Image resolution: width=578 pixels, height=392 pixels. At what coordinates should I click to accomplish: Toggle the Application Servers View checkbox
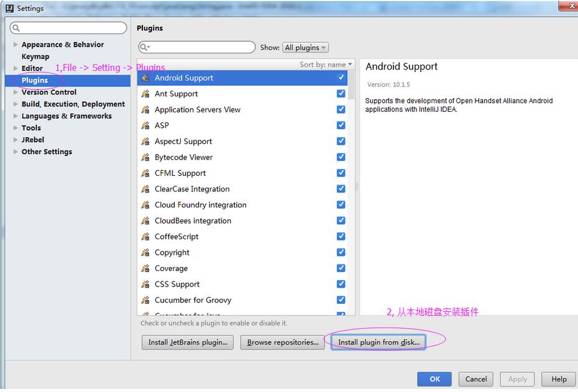pos(341,109)
